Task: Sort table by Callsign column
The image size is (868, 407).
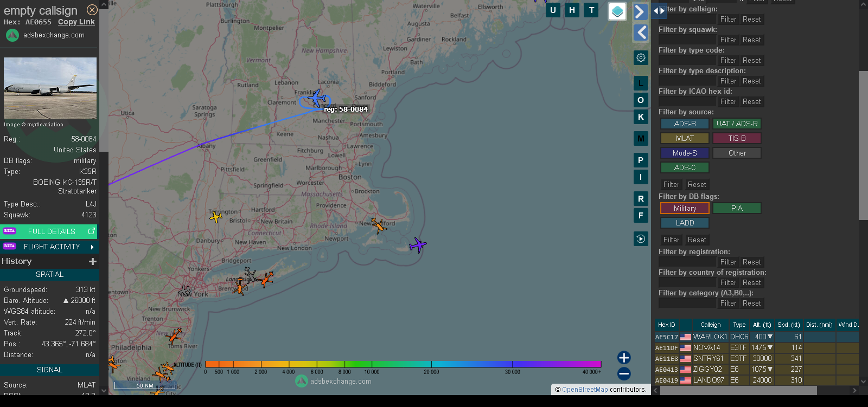Action: click(x=710, y=325)
